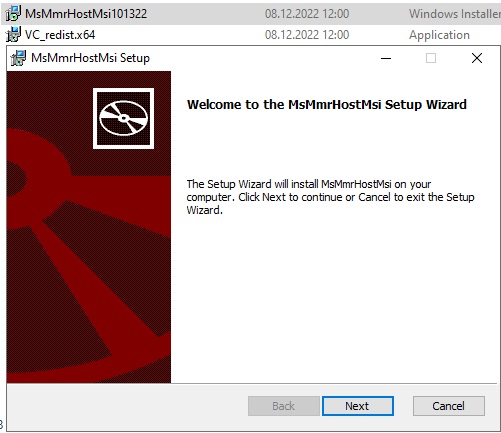Close the MsMmrHostMsi Setup dialog
Screen dimensions: 501x433
pos(477,58)
